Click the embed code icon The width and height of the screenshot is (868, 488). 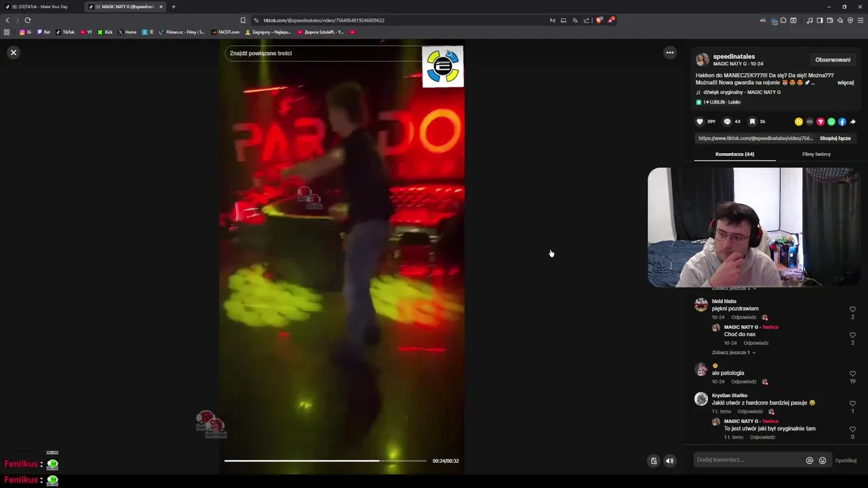[809, 122]
